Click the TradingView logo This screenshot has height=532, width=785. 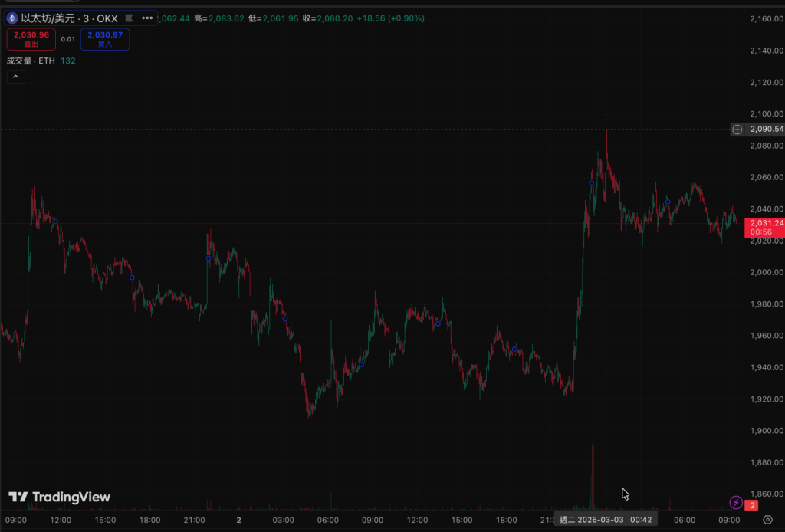60,498
